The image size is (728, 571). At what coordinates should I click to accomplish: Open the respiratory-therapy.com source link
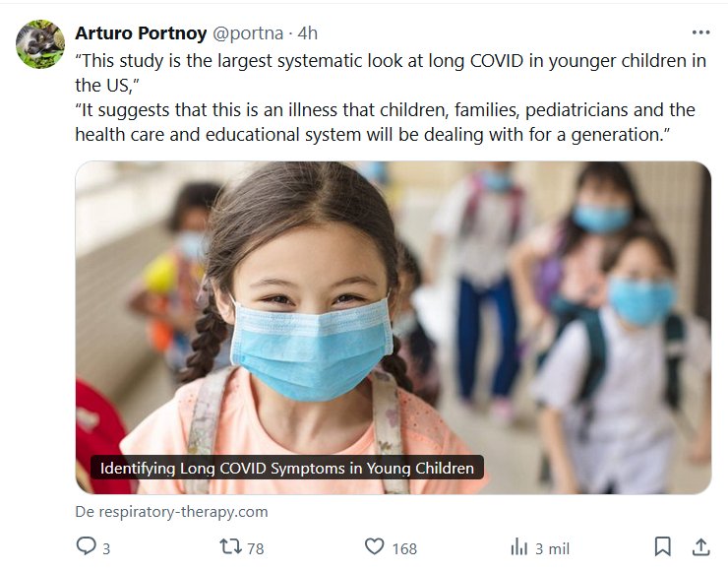[171, 512]
